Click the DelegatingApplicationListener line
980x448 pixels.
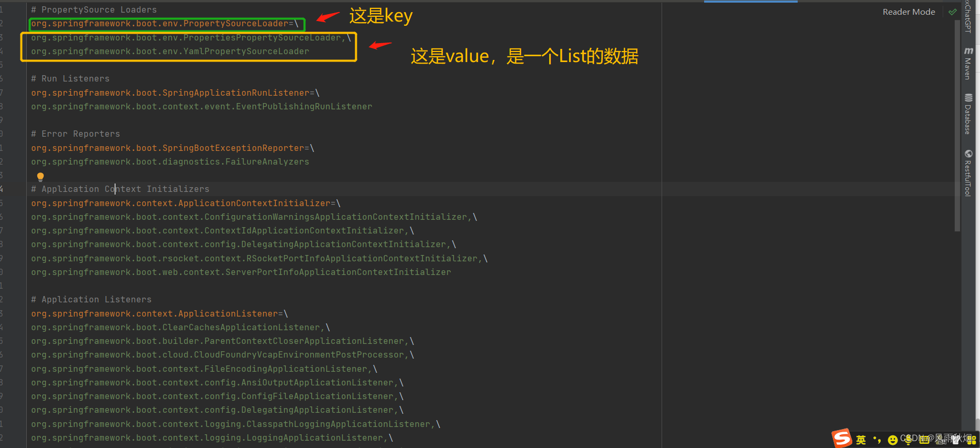[217, 410]
